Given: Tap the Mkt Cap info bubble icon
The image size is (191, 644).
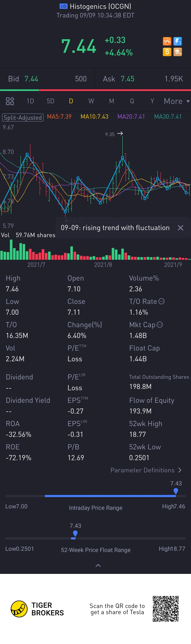Looking at the screenshot, I should pos(160,325).
